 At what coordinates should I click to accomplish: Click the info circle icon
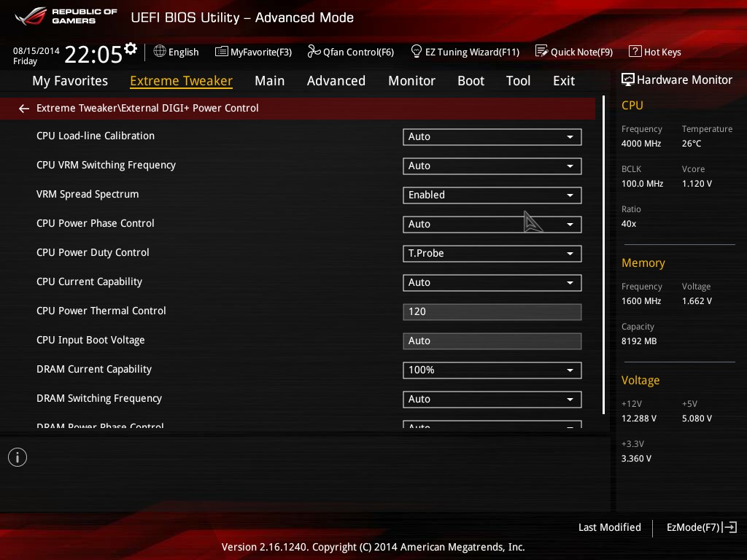point(18,457)
